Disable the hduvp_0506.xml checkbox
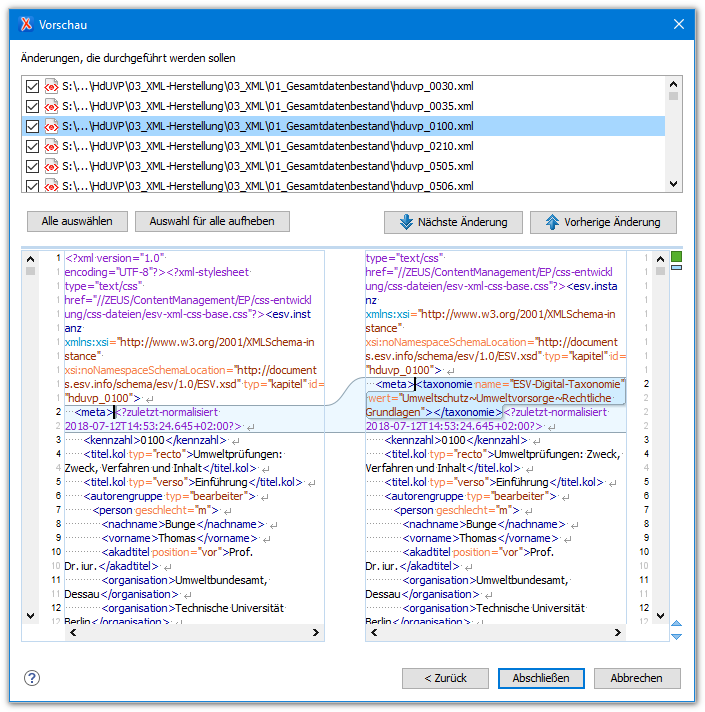705x712 pixels. [32, 186]
